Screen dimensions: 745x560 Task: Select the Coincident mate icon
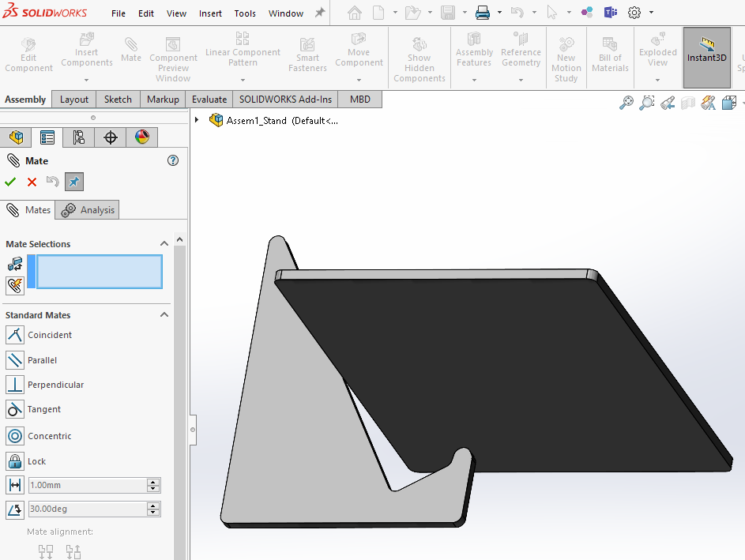click(15, 335)
